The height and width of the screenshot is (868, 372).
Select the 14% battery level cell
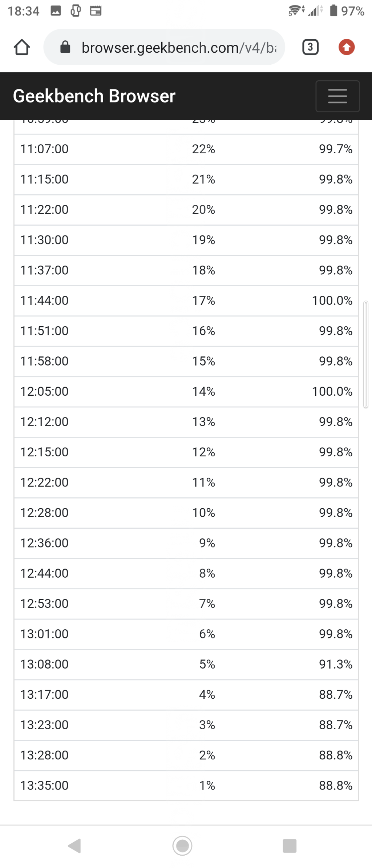point(203,392)
